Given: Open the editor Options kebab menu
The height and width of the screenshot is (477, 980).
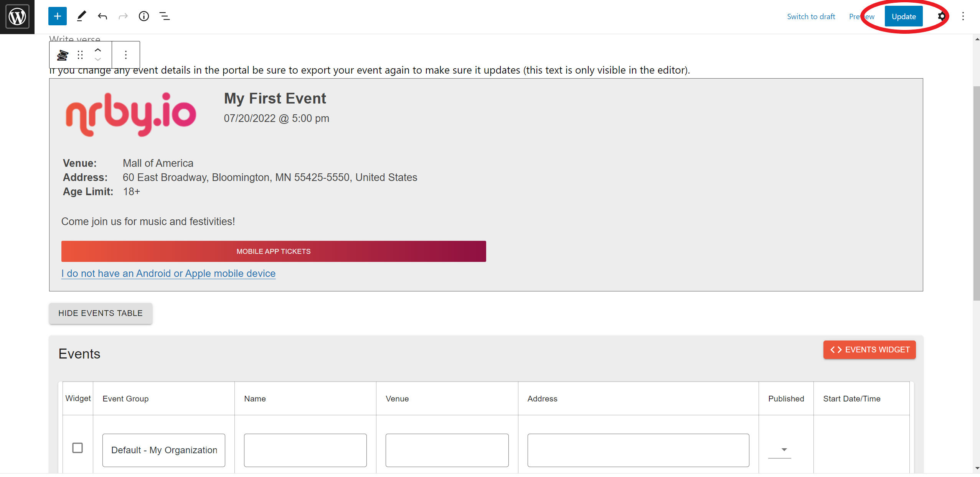Looking at the screenshot, I should tap(963, 16).
